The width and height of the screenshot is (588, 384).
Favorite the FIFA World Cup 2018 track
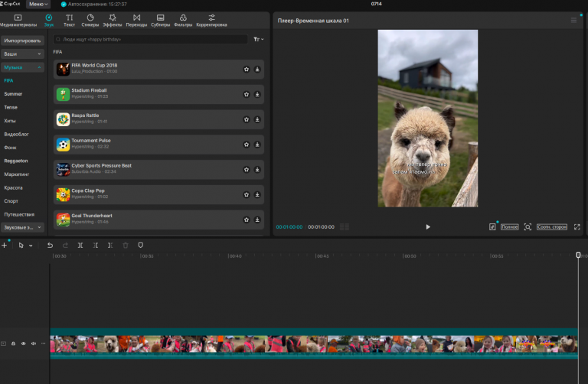pyautogui.click(x=247, y=70)
